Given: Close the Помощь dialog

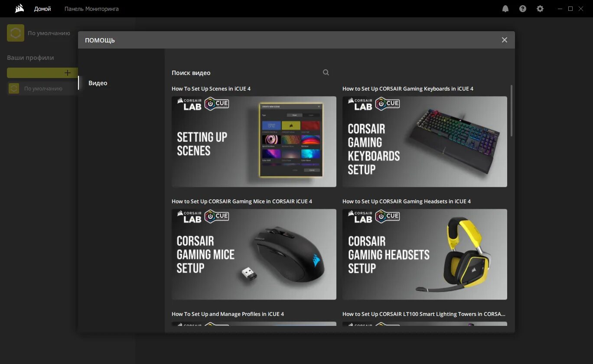Looking at the screenshot, I should coord(505,40).
